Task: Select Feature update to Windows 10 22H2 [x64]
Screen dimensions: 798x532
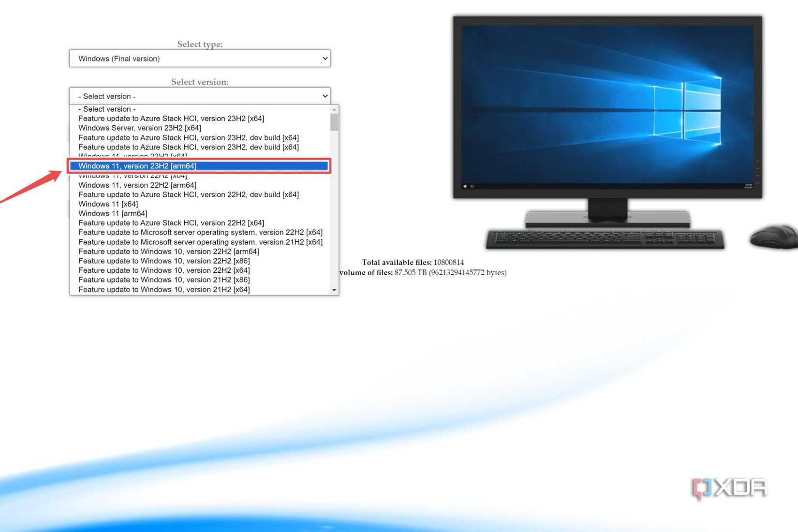Action: coord(200,270)
